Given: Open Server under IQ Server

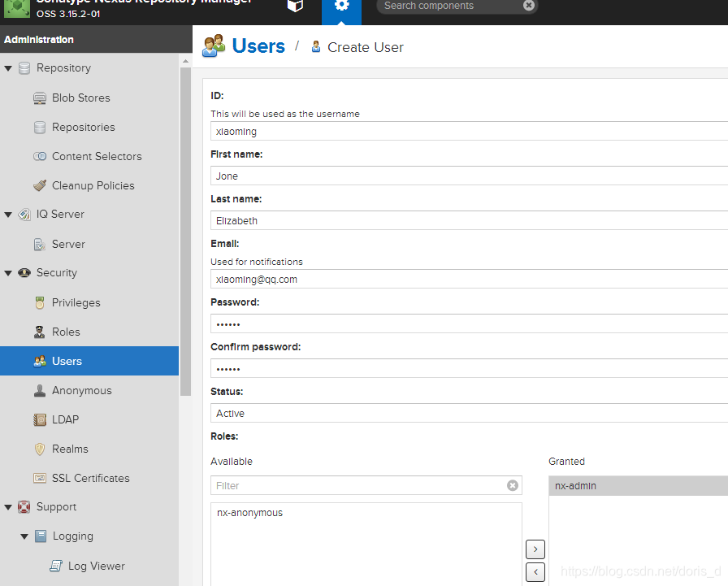Looking at the screenshot, I should pos(68,245).
